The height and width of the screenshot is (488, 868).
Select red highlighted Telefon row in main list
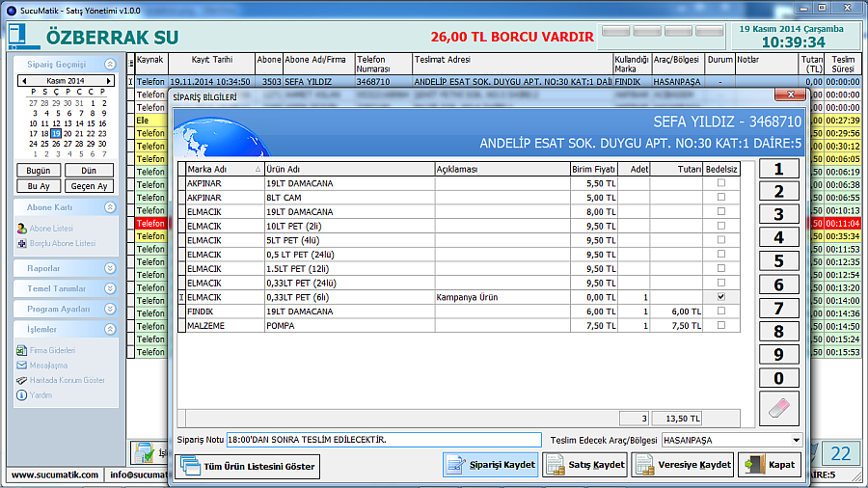point(150,223)
